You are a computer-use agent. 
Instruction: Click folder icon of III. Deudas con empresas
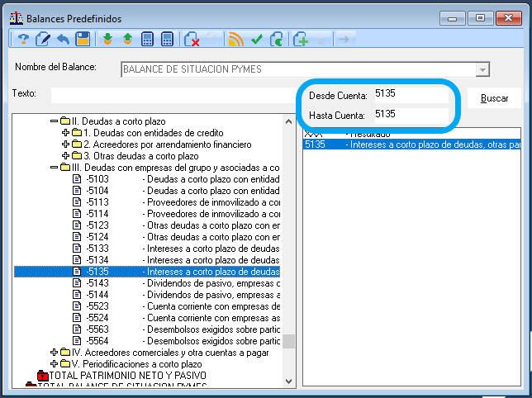click(x=65, y=167)
